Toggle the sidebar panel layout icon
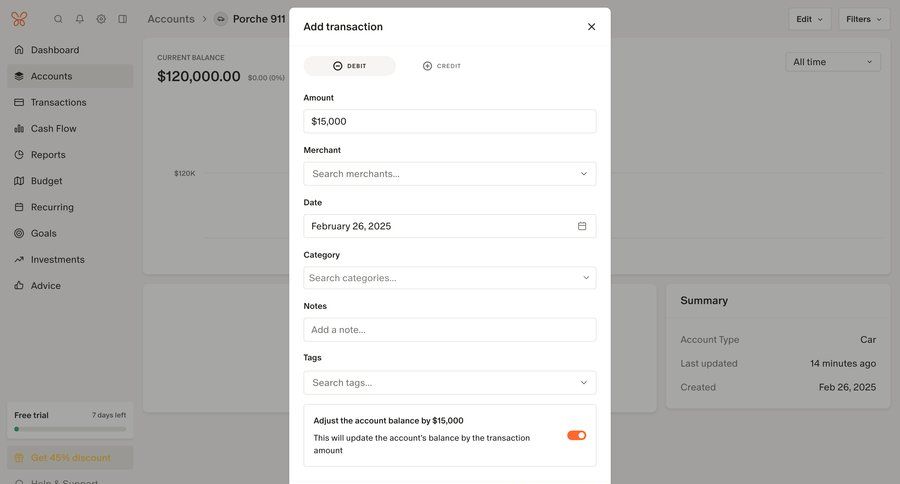The image size is (900, 484). coord(122,19)
